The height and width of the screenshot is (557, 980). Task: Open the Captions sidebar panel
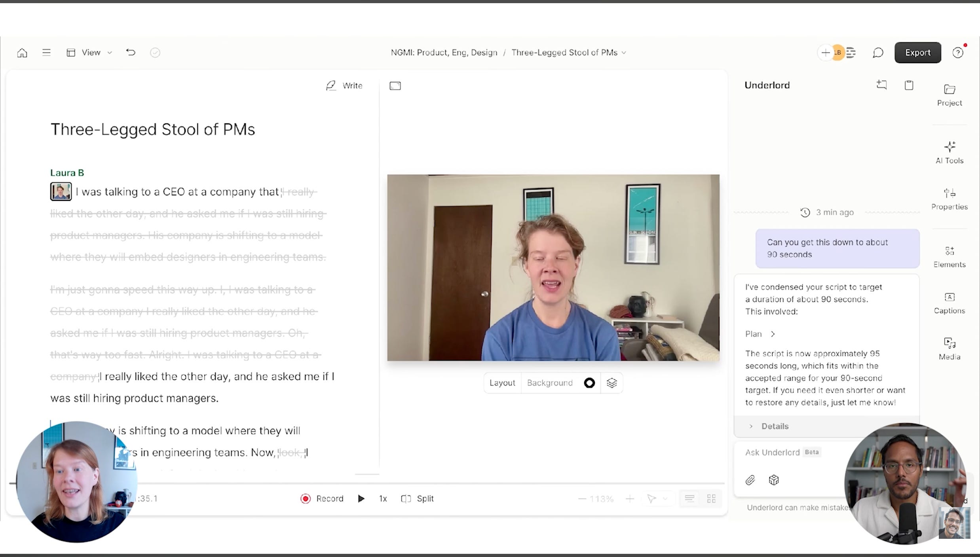(x=949, y=303)
